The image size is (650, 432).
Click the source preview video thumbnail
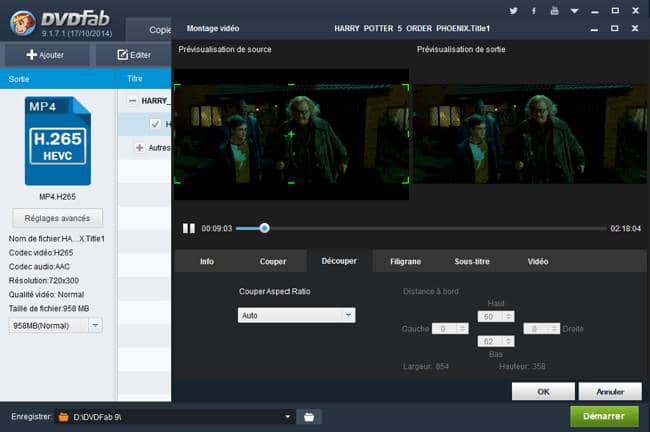[291, 134]
